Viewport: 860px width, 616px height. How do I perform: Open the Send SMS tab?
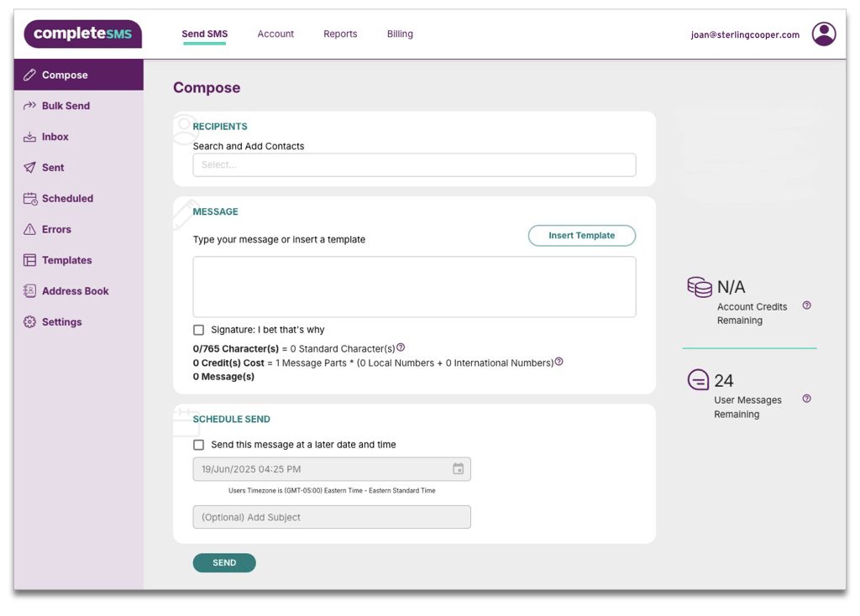coord(205,34)
